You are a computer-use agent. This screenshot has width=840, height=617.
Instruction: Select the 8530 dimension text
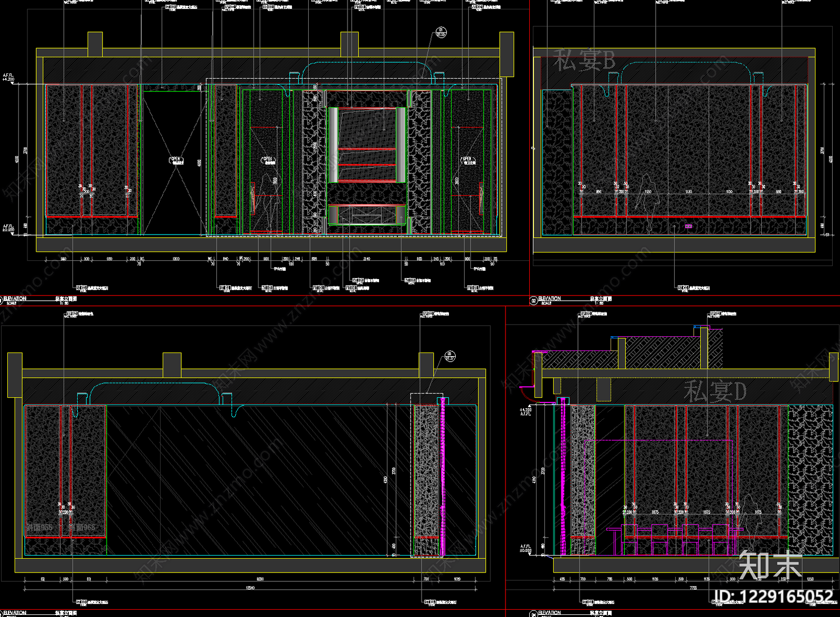click(260, 579)
